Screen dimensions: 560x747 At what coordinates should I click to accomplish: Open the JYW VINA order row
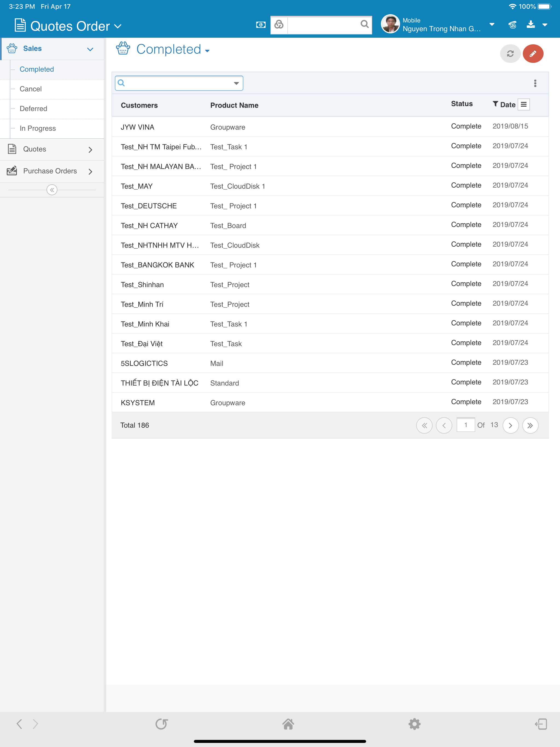click(330, 127)
